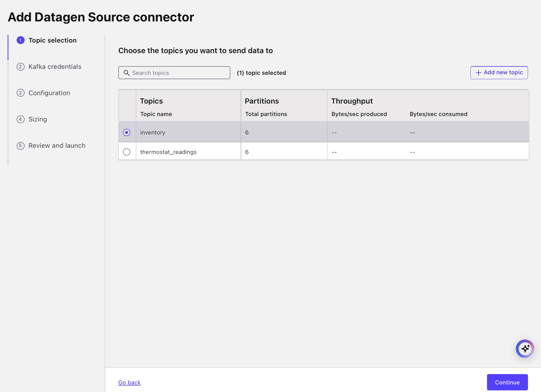Open the Sizing step
Image resolution: width=541 pixels, height=392 pixels.
tap(38, 119)
